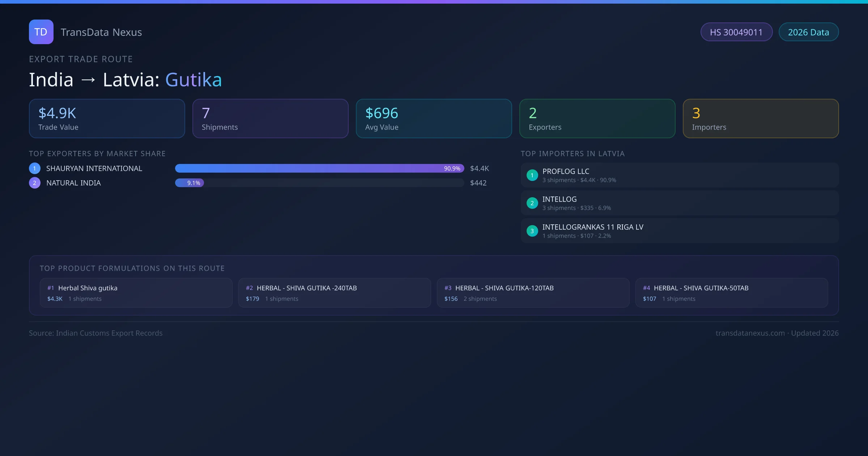Click rank 2 badge for Natural India
This screenshot has width=868, height=456.
tap(35, 183)
